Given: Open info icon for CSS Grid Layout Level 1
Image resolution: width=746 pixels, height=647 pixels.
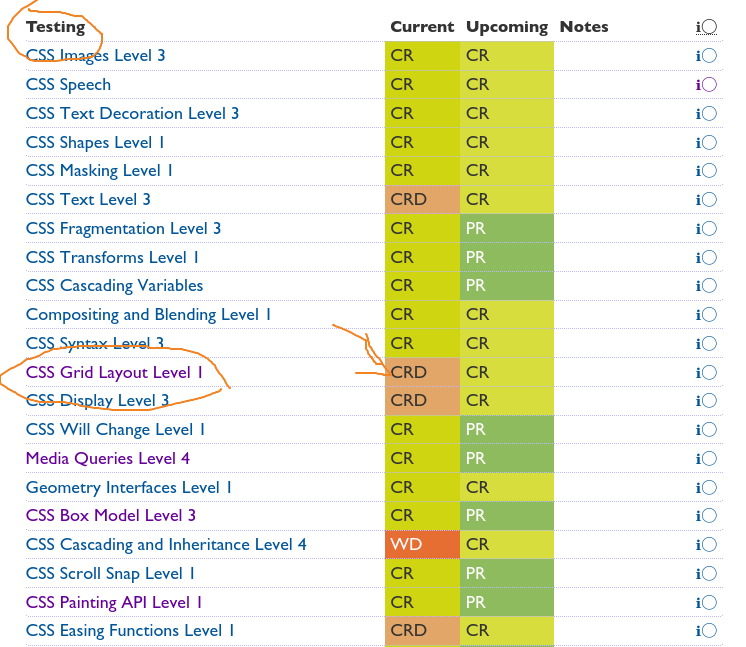Looking at the screenshot, I should (x=706, y=372).
